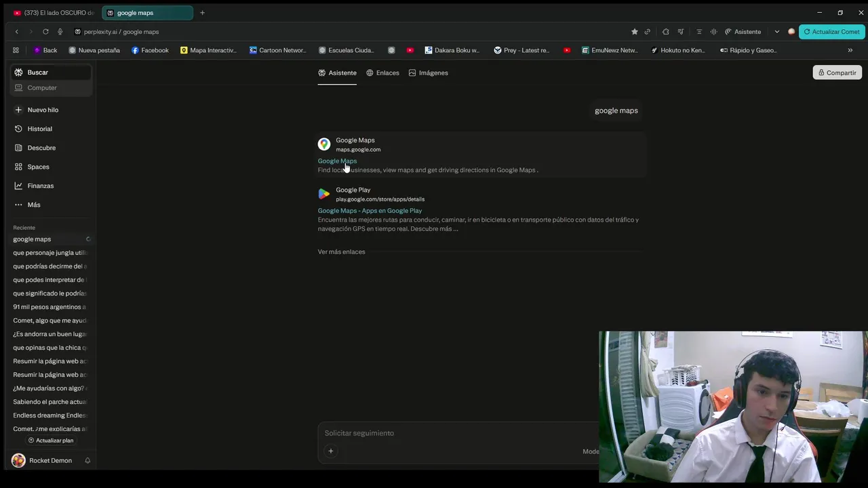
Task: Click the Compartir button
Action: click(x=837, y=73)
